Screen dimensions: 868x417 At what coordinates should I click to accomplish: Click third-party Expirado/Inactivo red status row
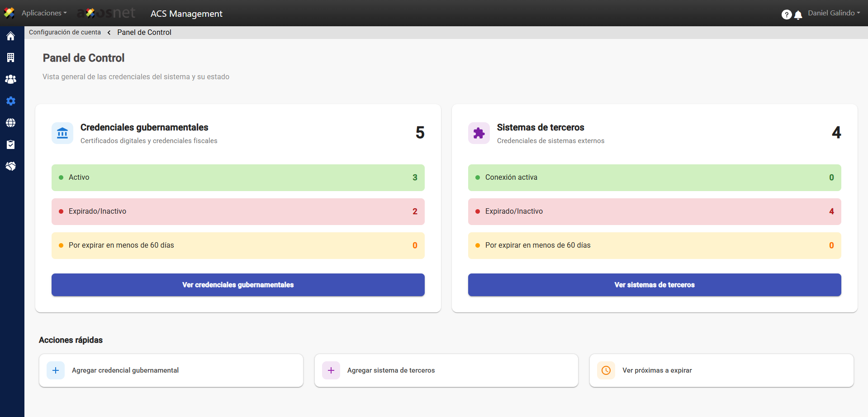[654, 211]
